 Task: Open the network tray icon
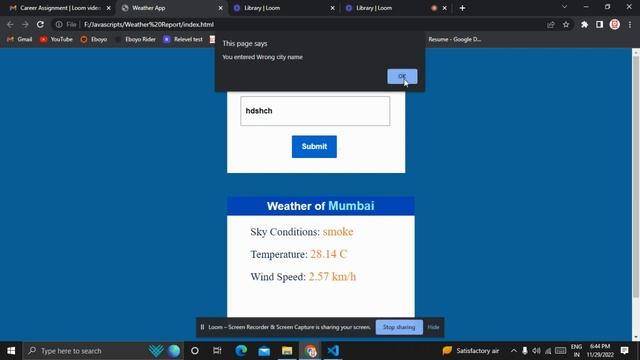(548, 351)
